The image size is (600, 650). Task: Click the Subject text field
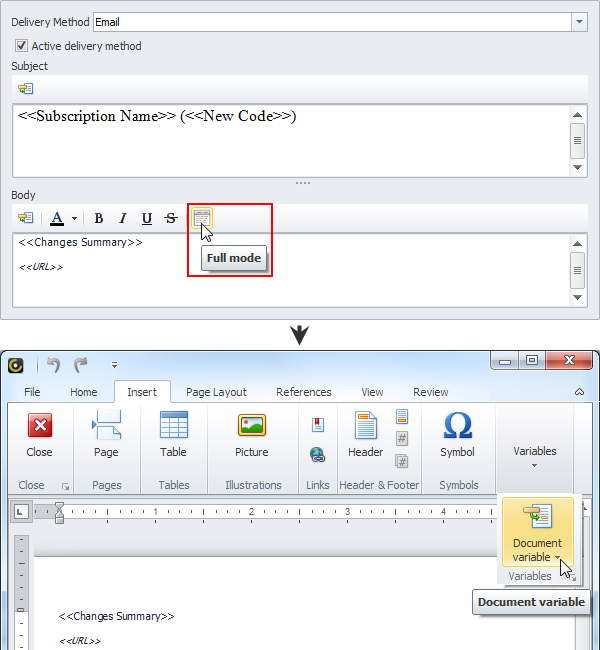point(290,139)
